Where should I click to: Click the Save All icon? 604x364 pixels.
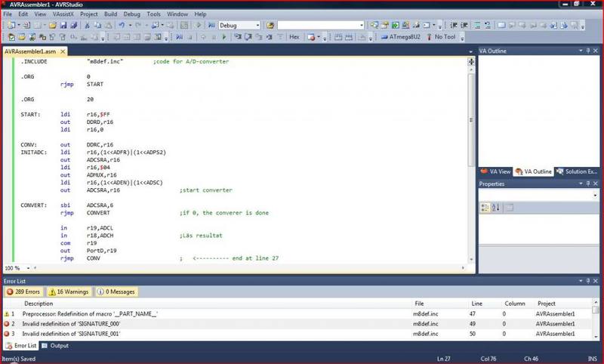73,26
